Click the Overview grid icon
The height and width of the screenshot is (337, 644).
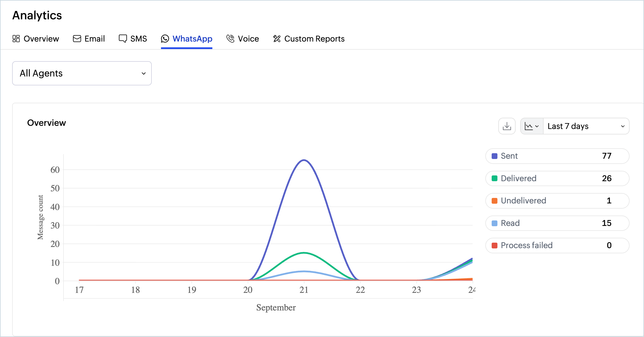pyautogui.click(x=16, y=39)
